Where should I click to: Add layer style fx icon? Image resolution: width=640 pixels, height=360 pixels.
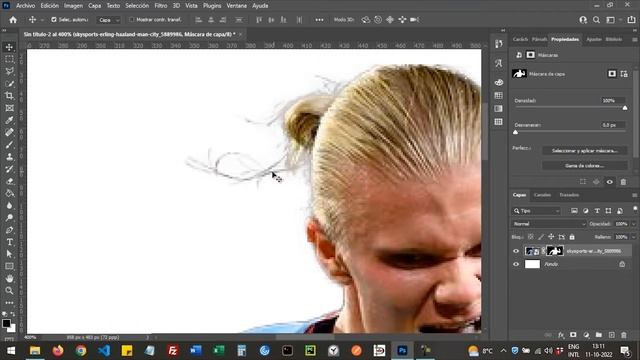[x=561, y=335]
